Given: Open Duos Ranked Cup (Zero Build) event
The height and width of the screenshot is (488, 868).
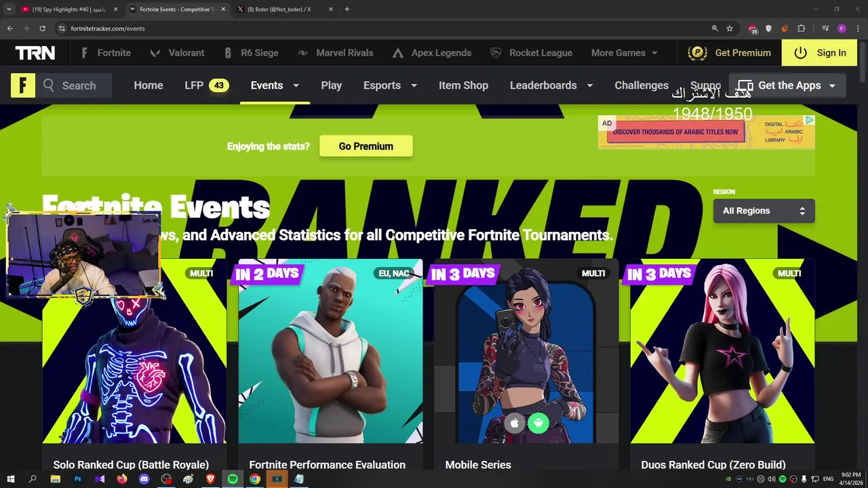Looking at the screenshot, I should coord(713,465).
